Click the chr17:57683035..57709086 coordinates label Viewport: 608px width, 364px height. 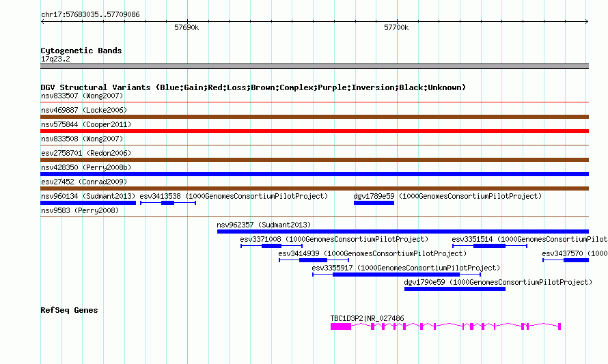tap(90, 15)
